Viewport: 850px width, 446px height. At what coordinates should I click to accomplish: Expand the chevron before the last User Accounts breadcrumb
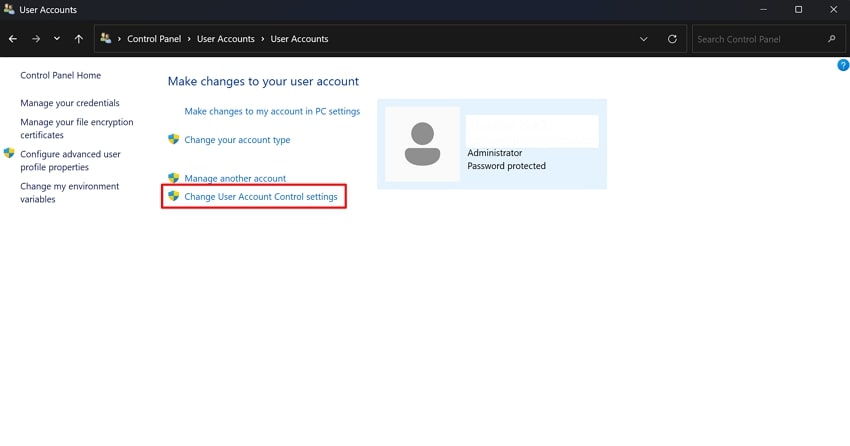[x=263, y=39]
